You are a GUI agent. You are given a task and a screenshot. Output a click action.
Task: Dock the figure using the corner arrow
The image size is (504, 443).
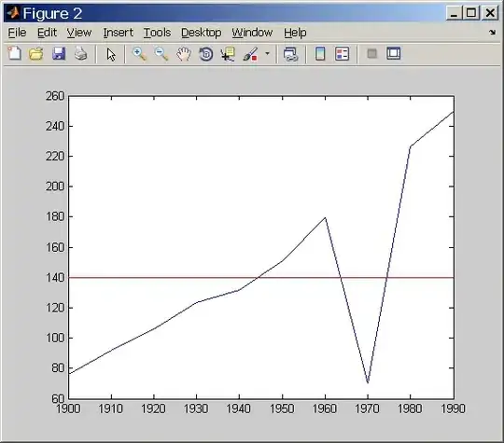(x=492, y=32)
